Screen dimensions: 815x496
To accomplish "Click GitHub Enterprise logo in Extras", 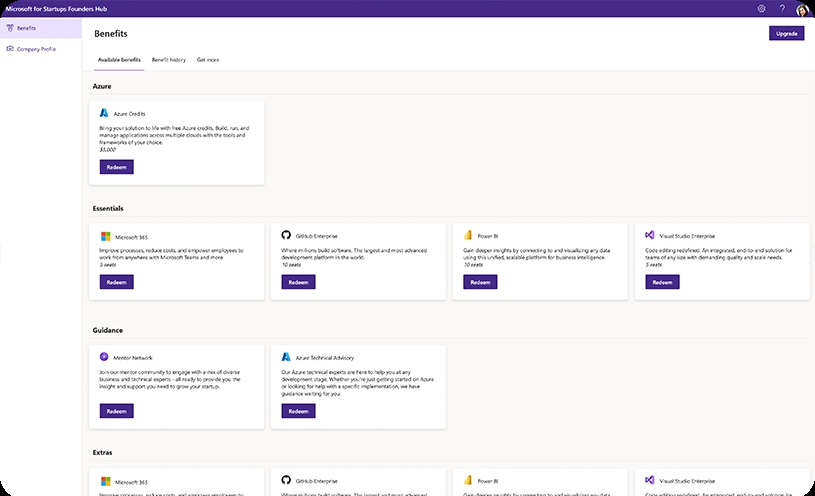I will tap(286, 480).
